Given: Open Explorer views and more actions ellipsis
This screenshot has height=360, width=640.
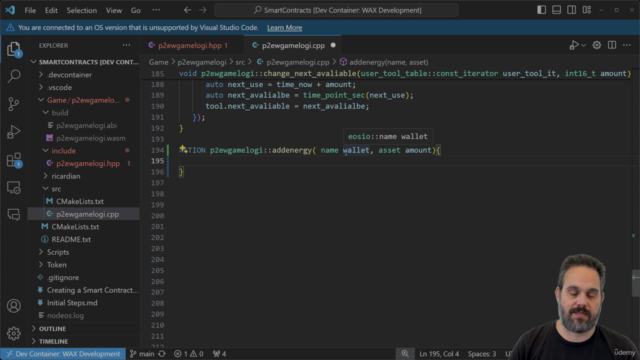Looking at the screenshot, I should pos(127,45).
